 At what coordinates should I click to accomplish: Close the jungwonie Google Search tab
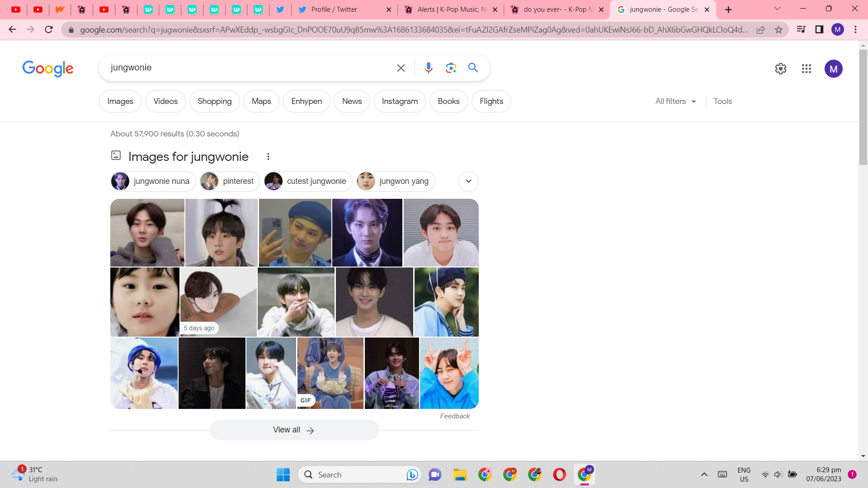pyautogui.click(x=707, y=9)
